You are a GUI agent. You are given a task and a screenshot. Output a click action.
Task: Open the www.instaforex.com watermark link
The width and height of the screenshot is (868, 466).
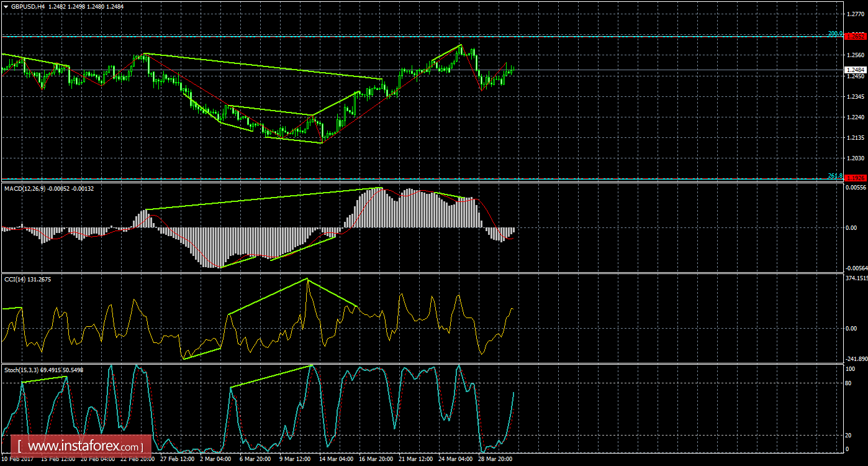[81, 446]
